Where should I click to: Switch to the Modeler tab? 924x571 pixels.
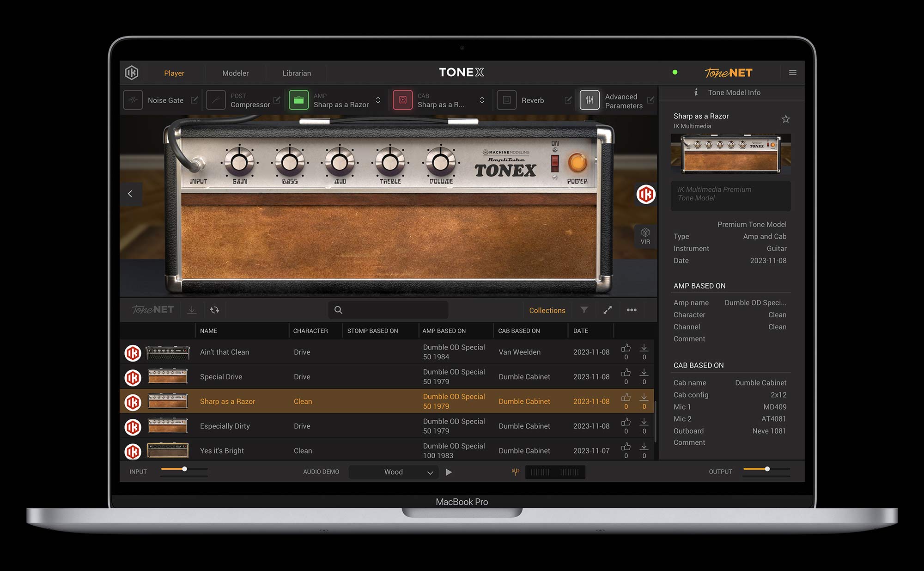point(235,73)
